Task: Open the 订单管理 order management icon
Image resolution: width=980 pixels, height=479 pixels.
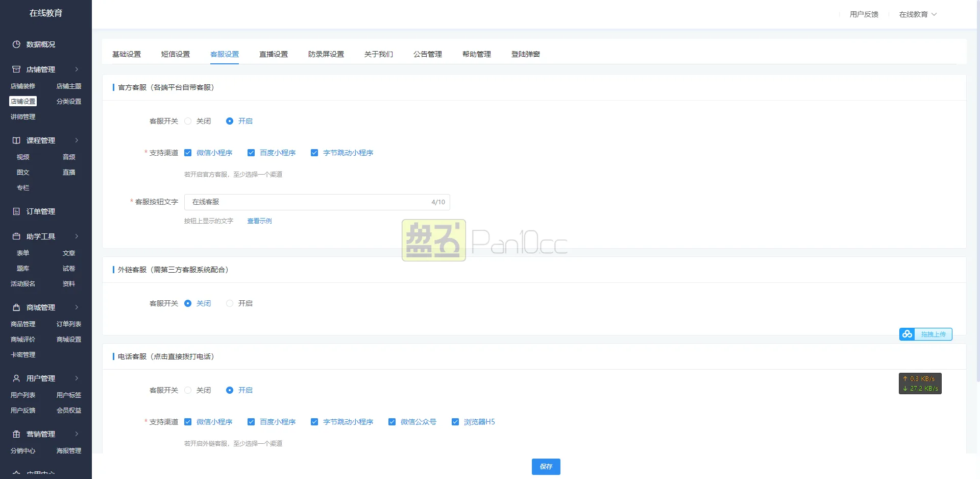Action: click(15, 211)
